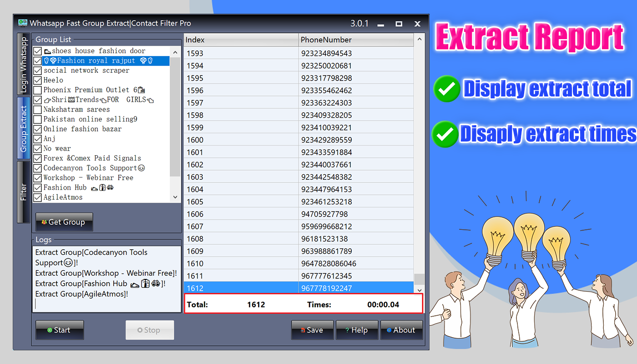637x364 pixels.
Task: Toggle AgileAtmos group checkbox
Action: point(38,197)
